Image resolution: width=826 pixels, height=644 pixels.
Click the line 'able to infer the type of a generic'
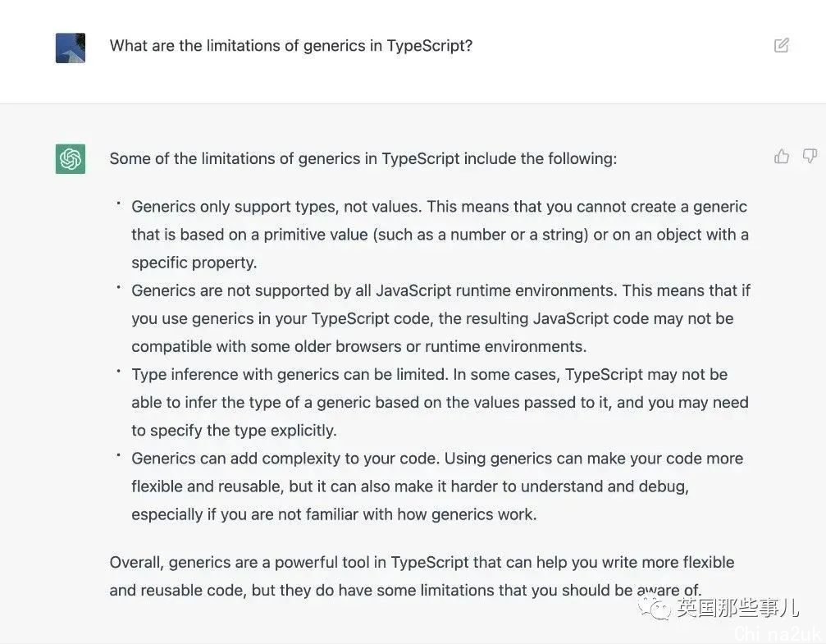(x=440, y=402)
